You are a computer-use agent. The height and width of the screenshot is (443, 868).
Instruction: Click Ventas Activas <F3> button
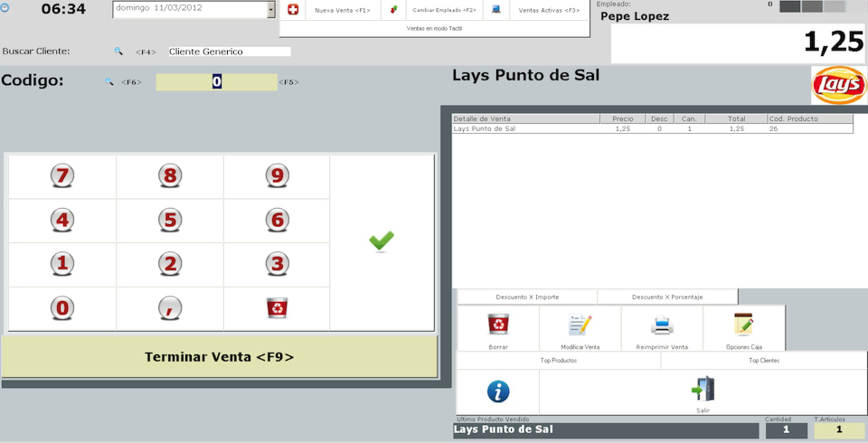point(549,11)
